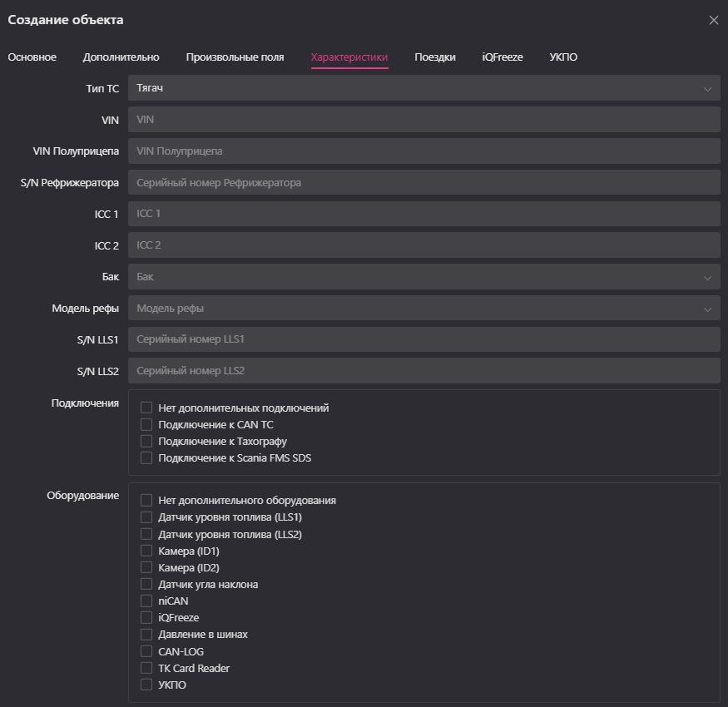Click the S/N Рефрижератора input field
The height and width of the screenshot is (707, 728).
(423, 183)
